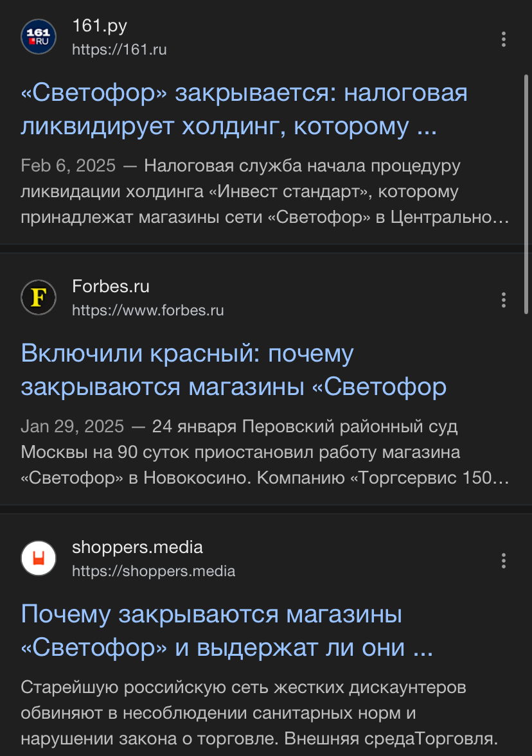Click the shoppers.media site name

point(137,547)
